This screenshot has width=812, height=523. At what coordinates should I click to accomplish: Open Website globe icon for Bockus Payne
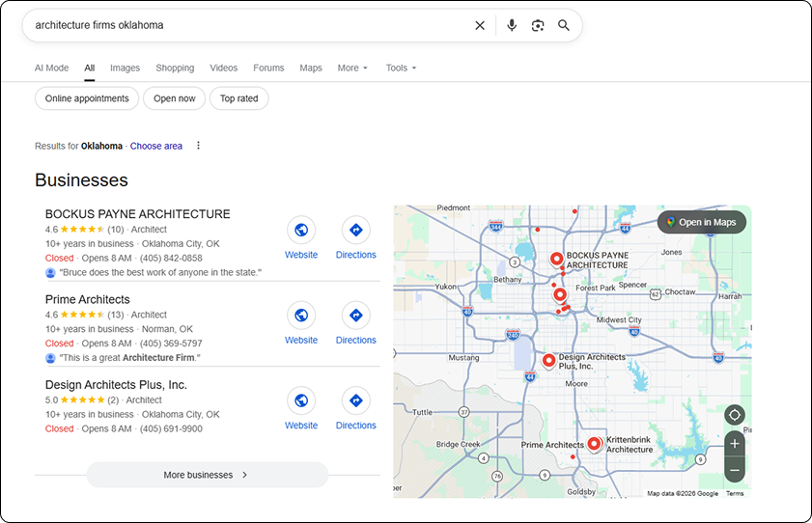coord(301,230)
